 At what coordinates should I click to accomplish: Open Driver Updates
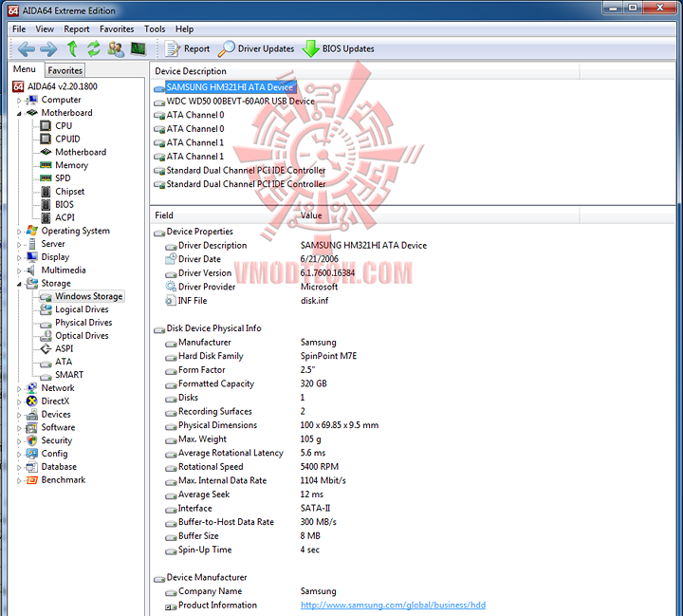coord(256,48)
